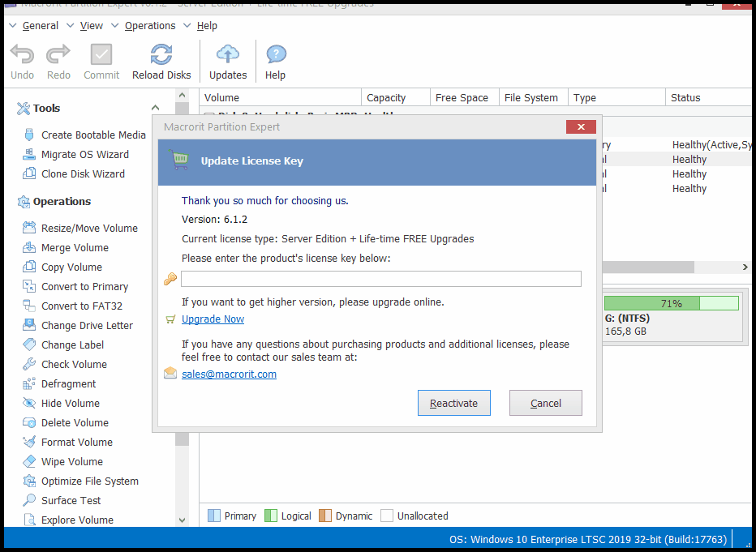
Task: Sort by the Volume column header
Action: (x=280, y=97)
